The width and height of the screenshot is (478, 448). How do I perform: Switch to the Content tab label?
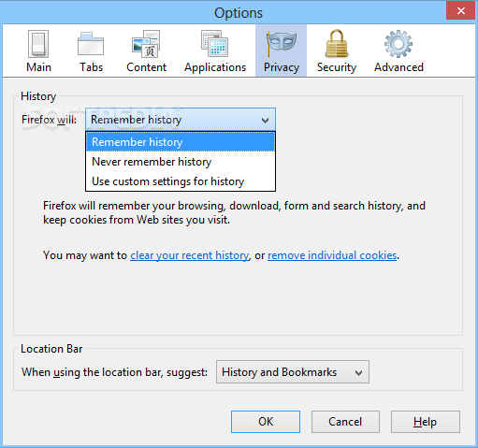[x=146, y=67]
